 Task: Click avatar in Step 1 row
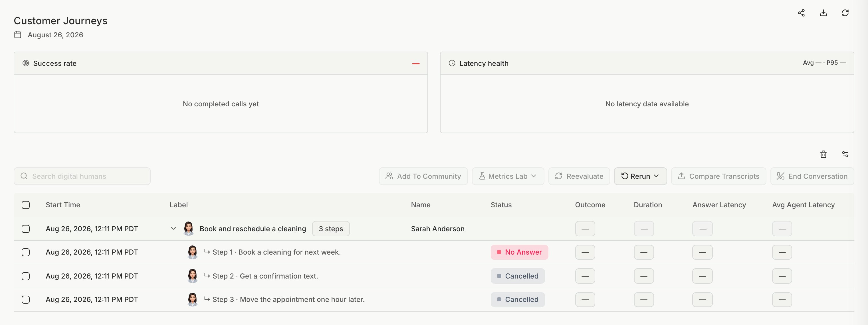point(192,252)
